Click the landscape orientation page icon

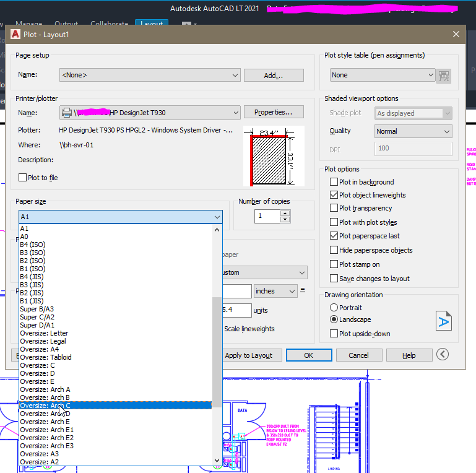(x=444, y=321)
